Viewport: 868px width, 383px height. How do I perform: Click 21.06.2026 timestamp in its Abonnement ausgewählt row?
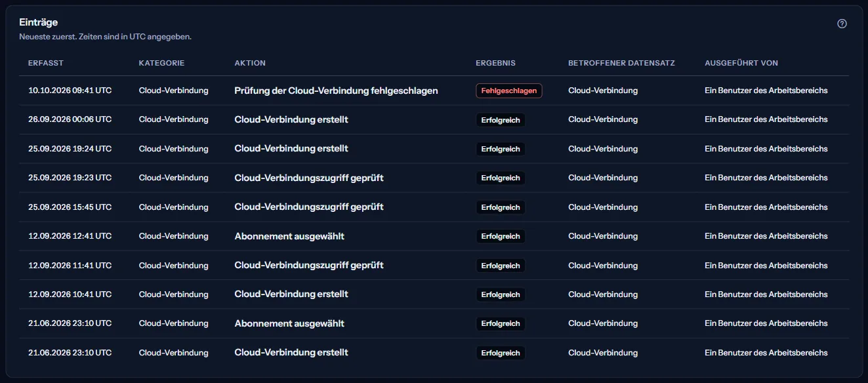click(70, 323)
